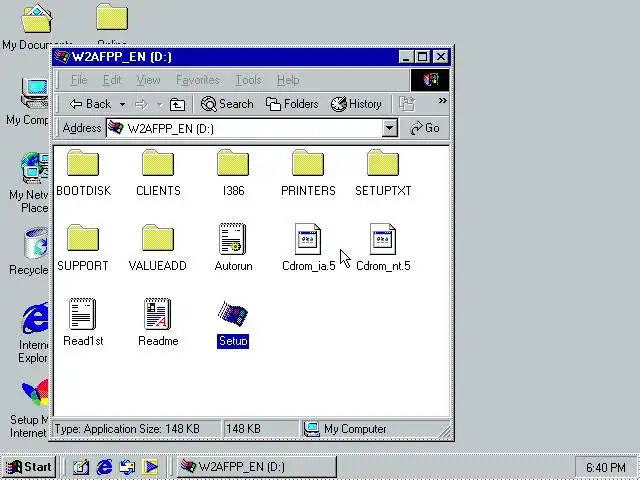Select the Read1st text file
Image resolution: width=640 pixels, height=480 pixels.
click(83, 322)
